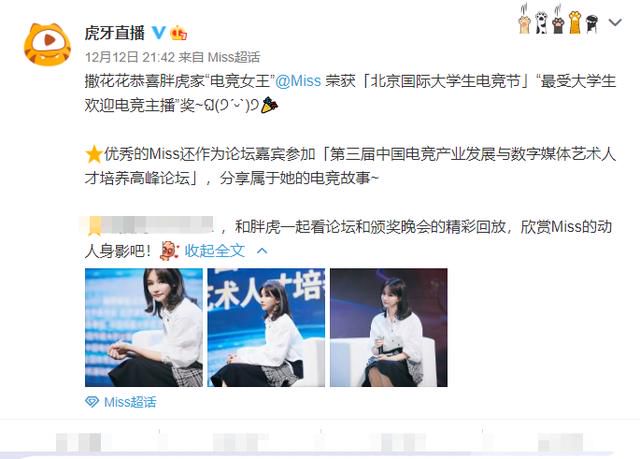This screenshot has width=640, height=459.
Task: Click the blurred link before 和胖虎一起看
Action: point(151,226)
